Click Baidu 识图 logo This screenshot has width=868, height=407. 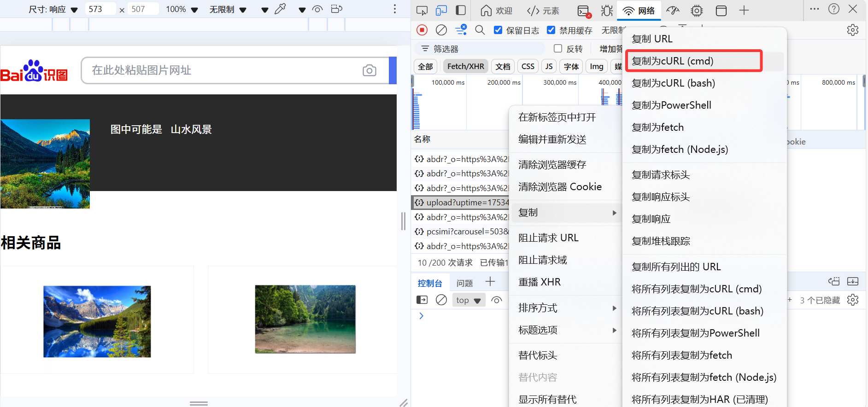(x=34, y=70)
